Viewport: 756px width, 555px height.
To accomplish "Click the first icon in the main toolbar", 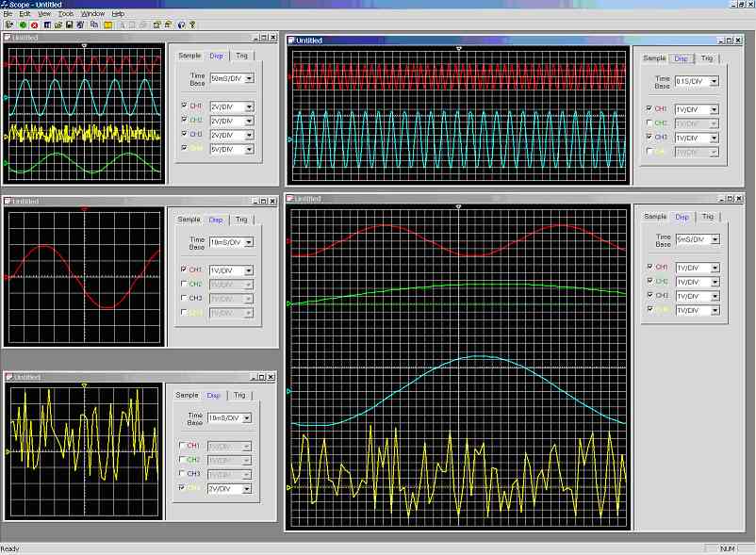I will point(8,24).
